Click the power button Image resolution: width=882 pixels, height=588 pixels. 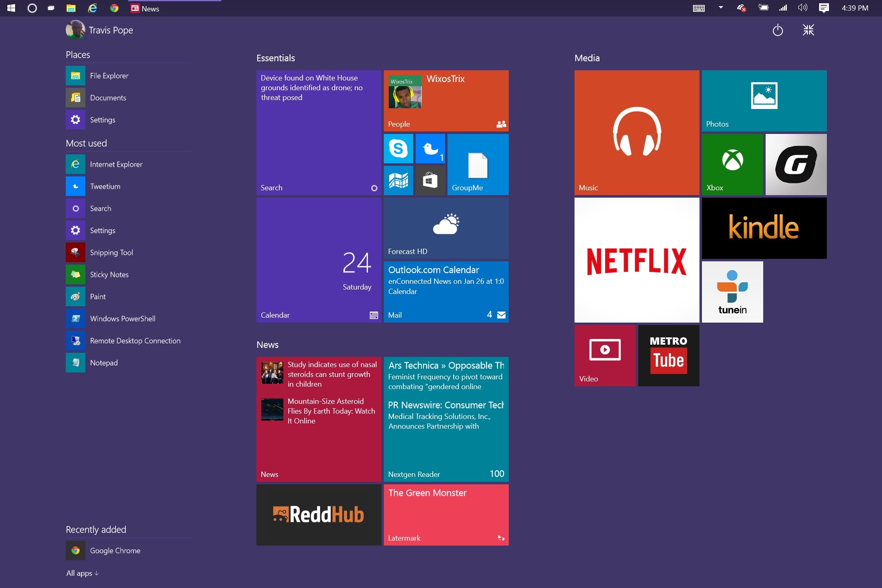point(777,30)
